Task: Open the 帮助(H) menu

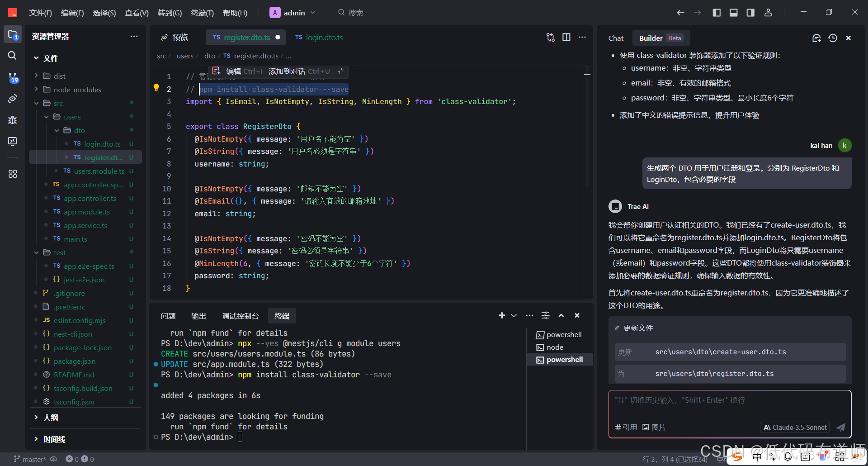Action: tap(235, 13)
